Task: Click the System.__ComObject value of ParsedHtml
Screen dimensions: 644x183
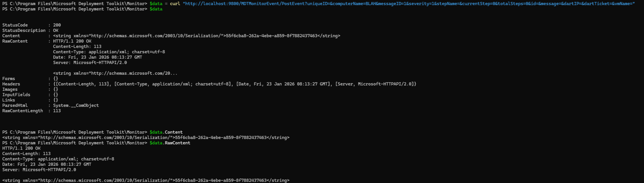Action: 76,106
